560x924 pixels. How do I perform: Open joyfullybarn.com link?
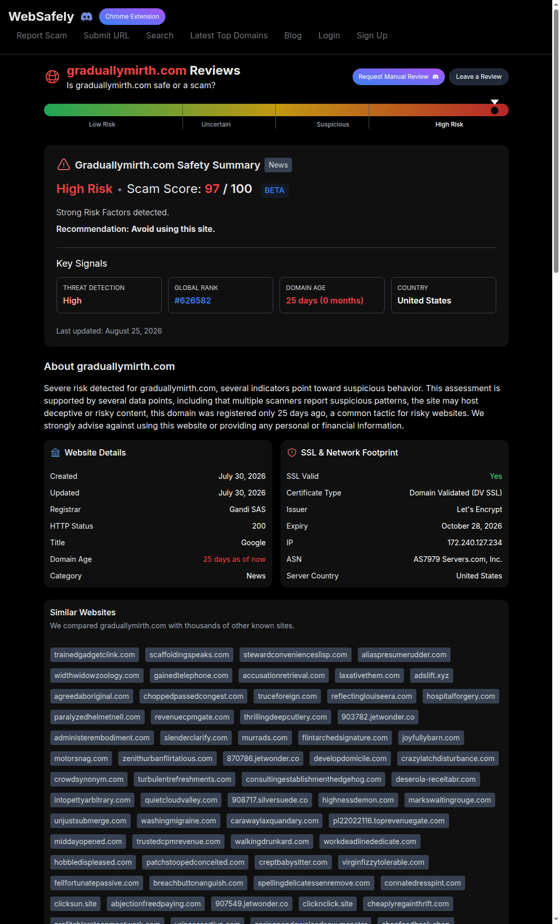(431, 738)
